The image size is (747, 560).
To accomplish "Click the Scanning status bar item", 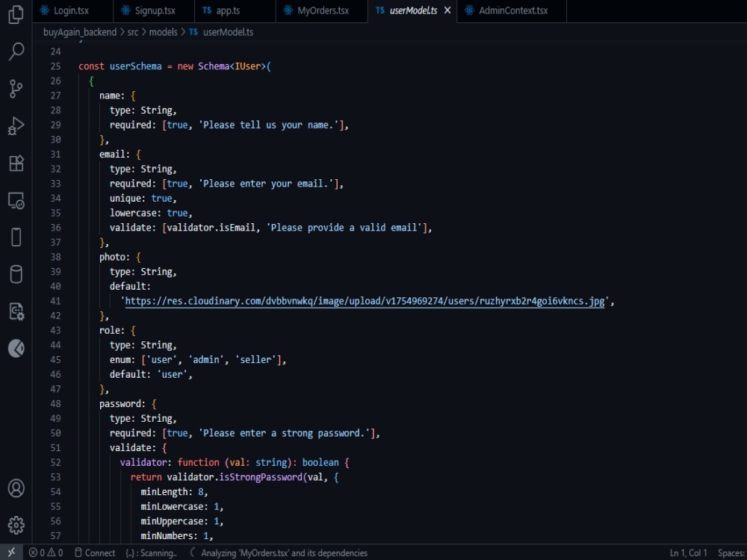I will pyautogui.click(x=151, y=553).
